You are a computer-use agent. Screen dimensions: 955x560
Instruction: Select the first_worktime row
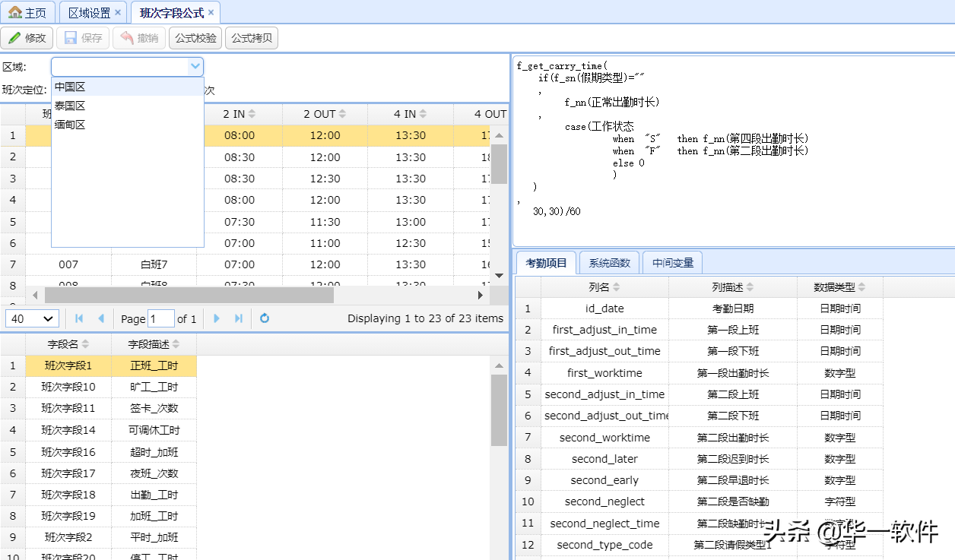[x=699, y=373]
